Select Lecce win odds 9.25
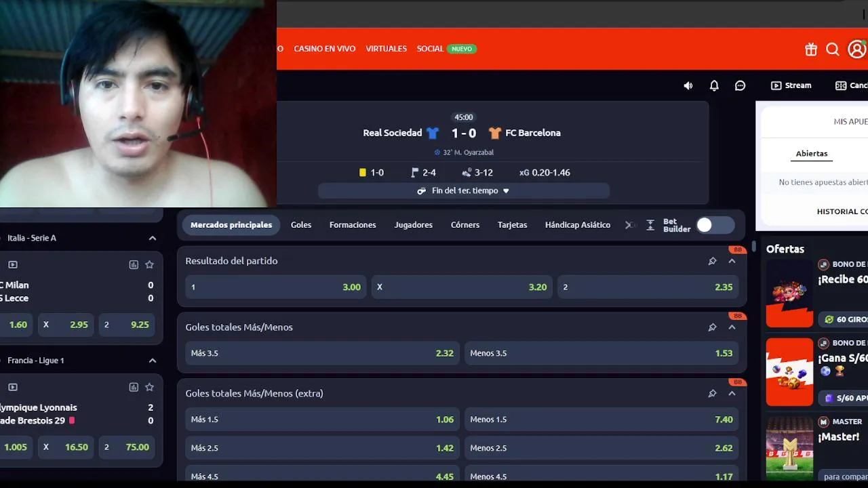The height and width of the screenshot is (488, 868). click(x=127, y=325)
